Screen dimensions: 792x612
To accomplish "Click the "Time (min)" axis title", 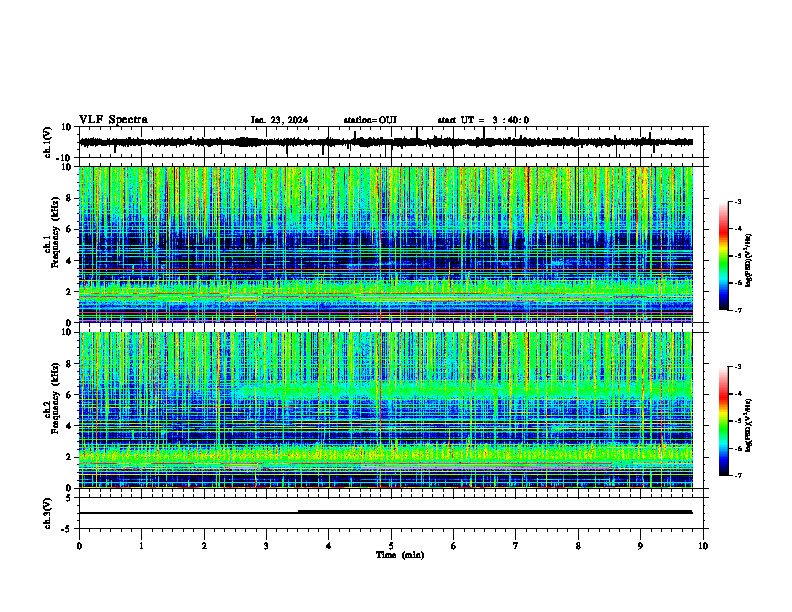I will 400,555.
